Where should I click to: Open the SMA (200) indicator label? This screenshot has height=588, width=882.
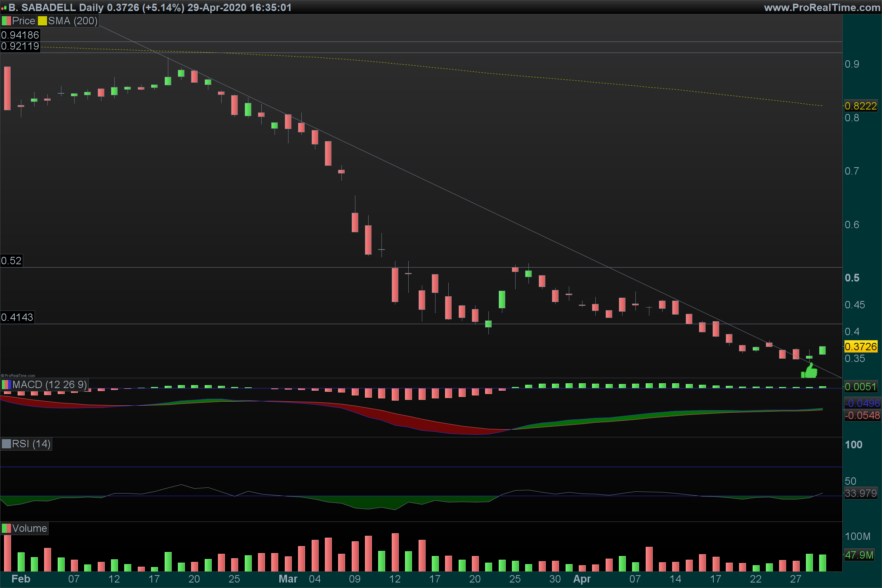point(72,21)
